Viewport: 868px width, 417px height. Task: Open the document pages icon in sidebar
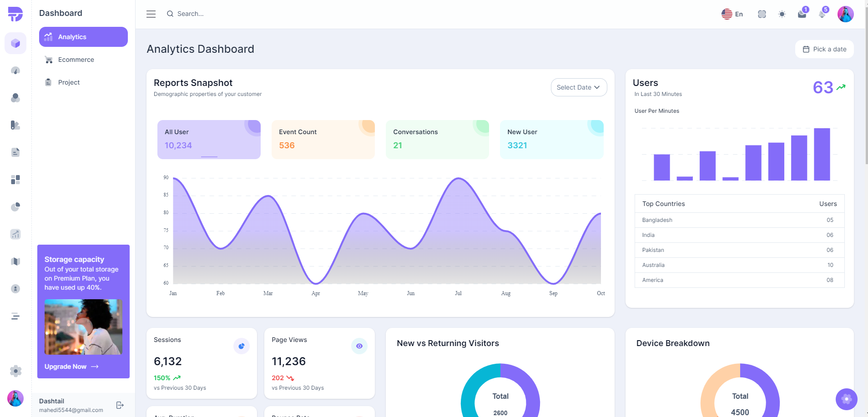point(15,152)
